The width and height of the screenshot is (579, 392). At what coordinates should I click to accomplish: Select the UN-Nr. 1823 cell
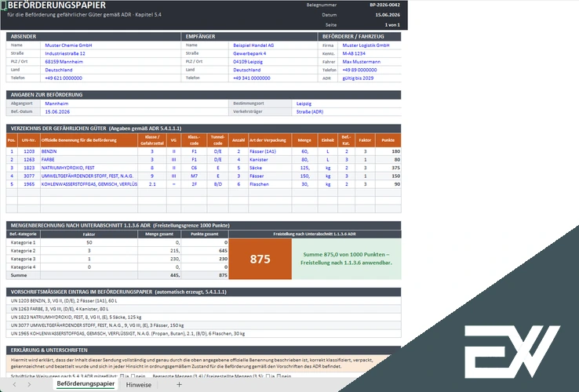pos(29,168)
